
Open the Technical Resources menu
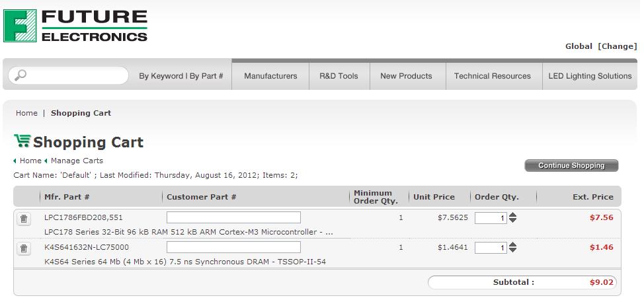tap(493, 76)
